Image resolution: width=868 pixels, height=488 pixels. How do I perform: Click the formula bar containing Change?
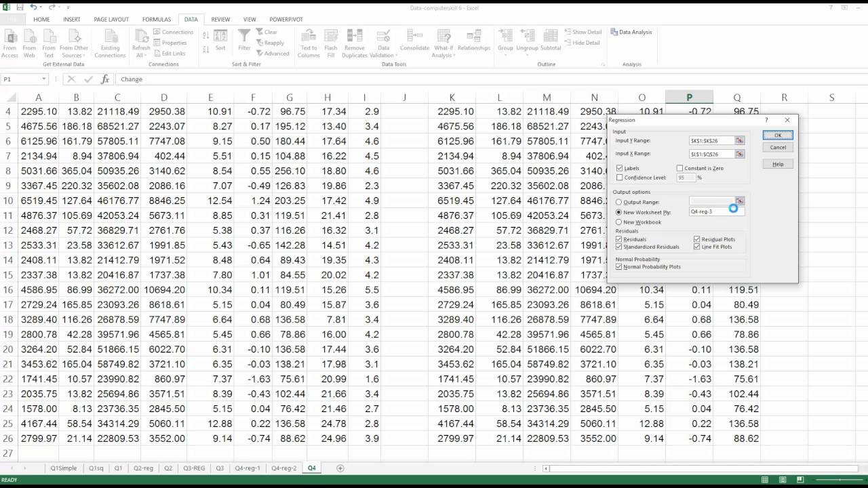pyautogui.click(x=491, y=79)
